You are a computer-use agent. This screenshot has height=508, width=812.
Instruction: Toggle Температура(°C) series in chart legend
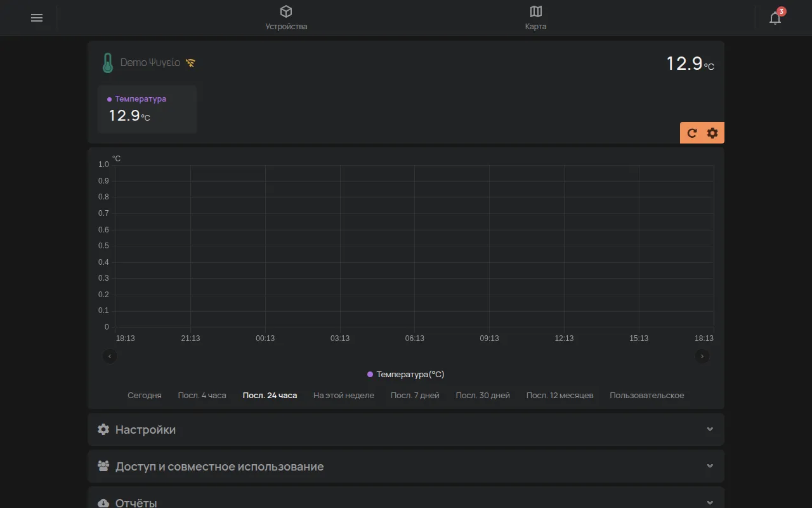point(406,375)
